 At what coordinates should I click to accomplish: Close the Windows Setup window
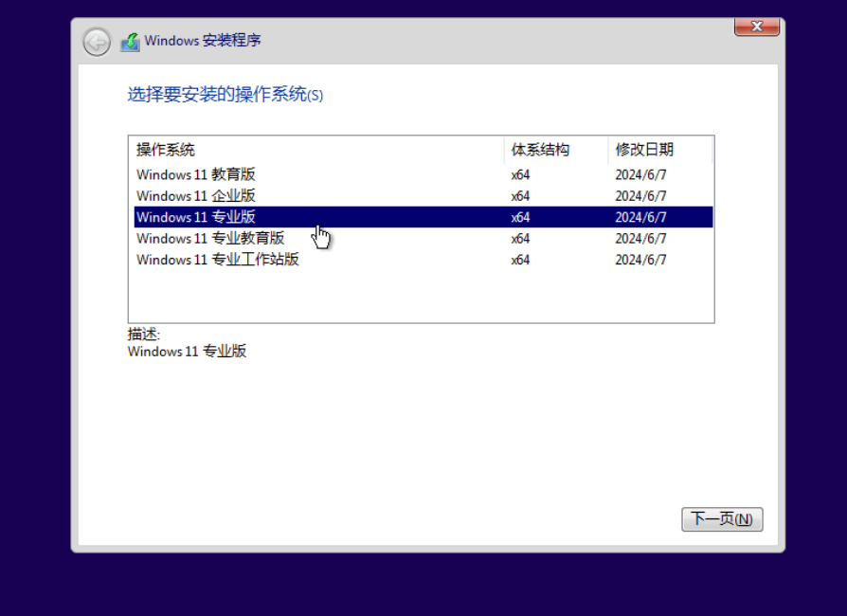point(757,26)
